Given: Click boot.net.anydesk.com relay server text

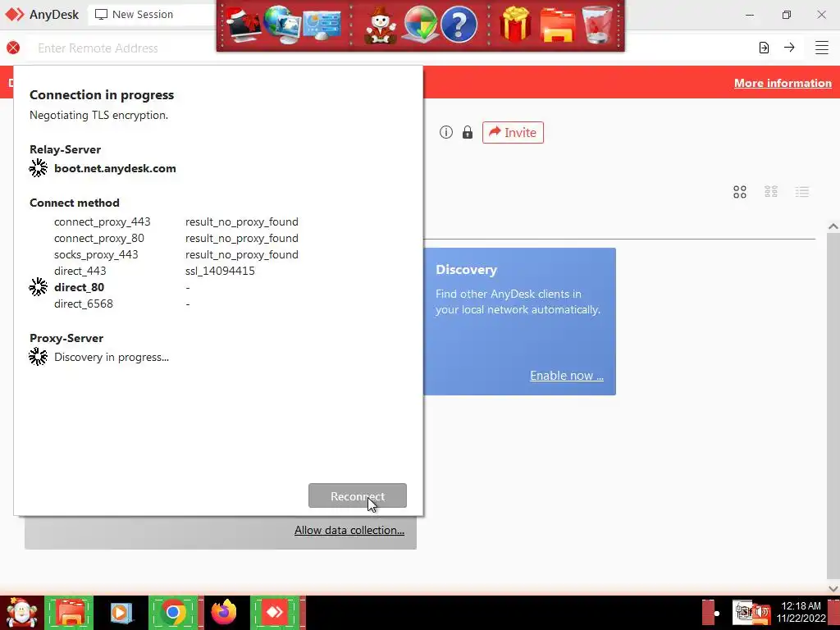Looking at the screenshot, I should 115,168.
